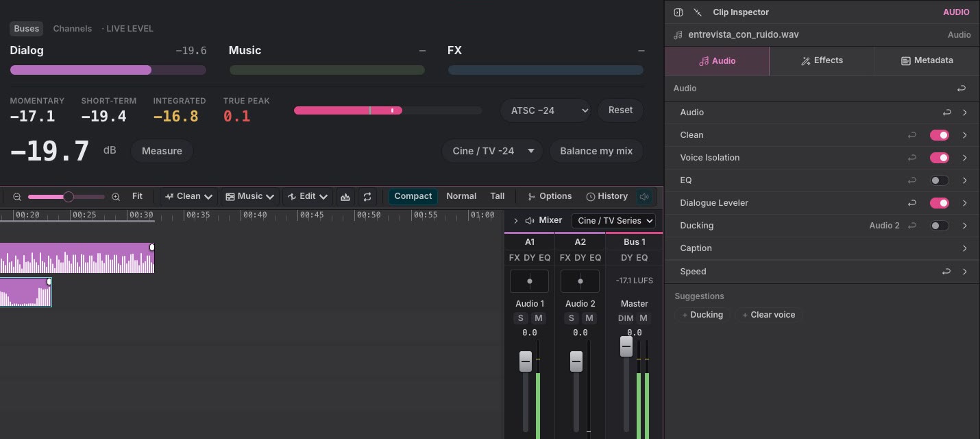Turn off the Voice Isolation toggle
This screenshot has width=980, height=439.
pyautogui.click(x=939, y=158)
